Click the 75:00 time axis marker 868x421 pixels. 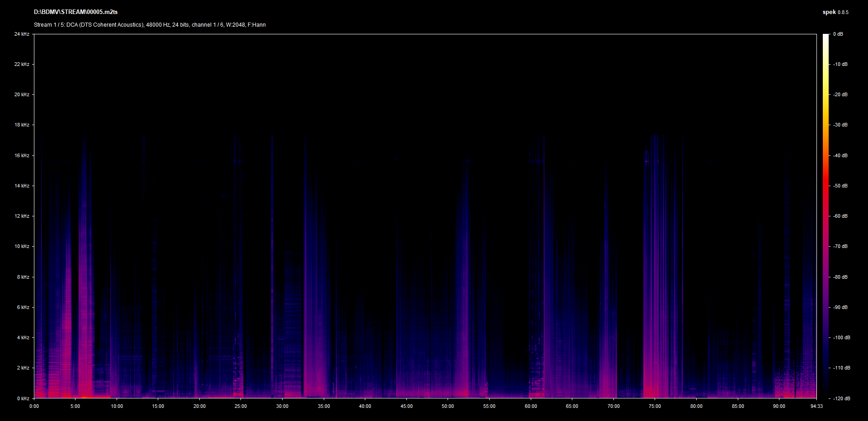click(x=655, y=406)
